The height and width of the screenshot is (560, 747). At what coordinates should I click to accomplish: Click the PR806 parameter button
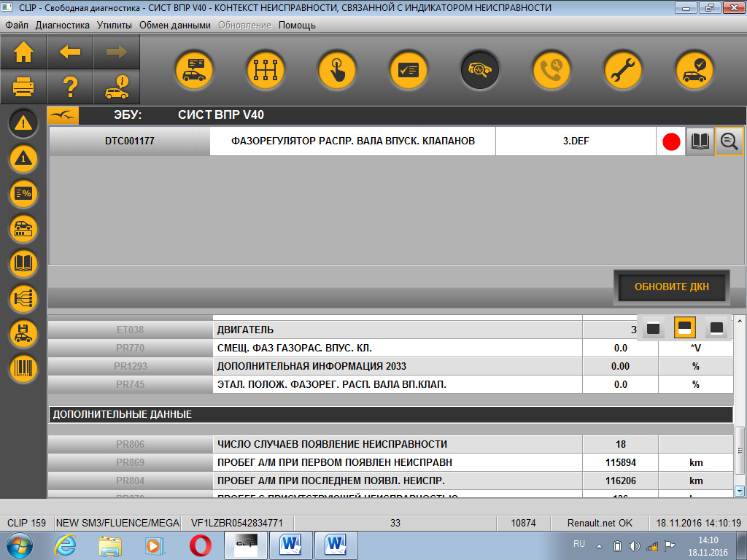click(x=130, y=444)
